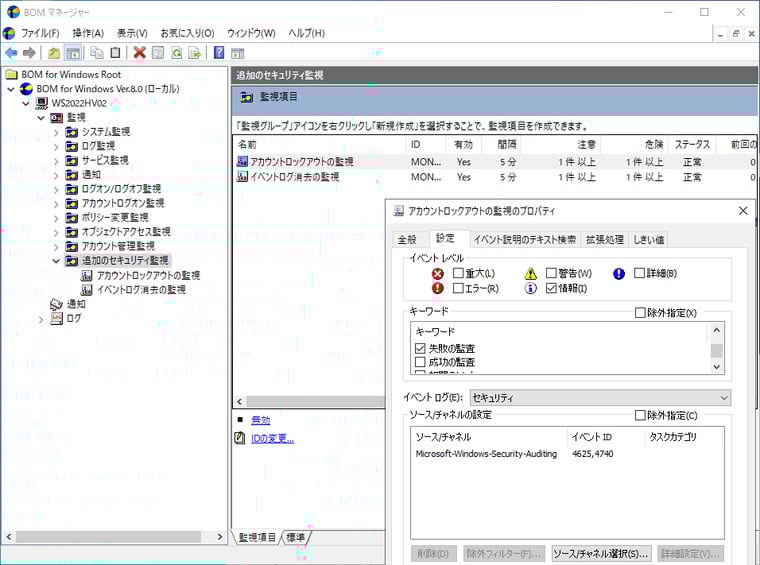Click the Refresh toolbar icon
The image size is (760, 565).
176,53
